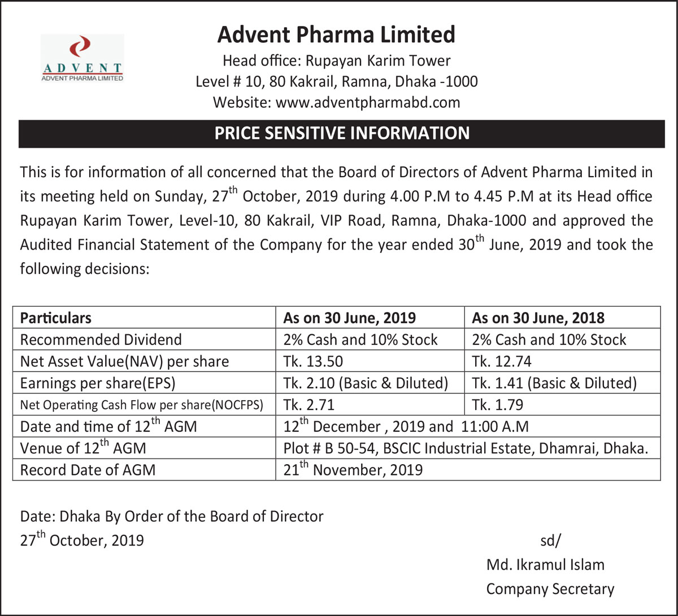Select the Price Sensitive Information banner
Screen dimensions: 678x616
pyautogui.click(x=341, y=133)
